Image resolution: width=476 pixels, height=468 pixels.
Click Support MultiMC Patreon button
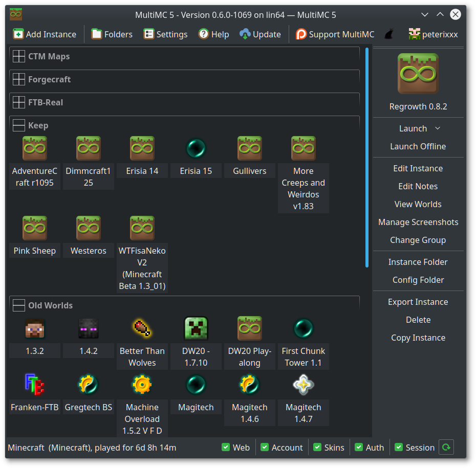tap(335, 34)
